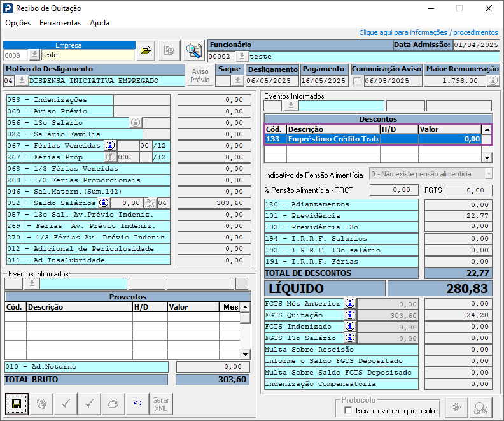The image size is (504, 421).
Task: Click the Aviso Prévio button
Action: click(x=200, y=75)
